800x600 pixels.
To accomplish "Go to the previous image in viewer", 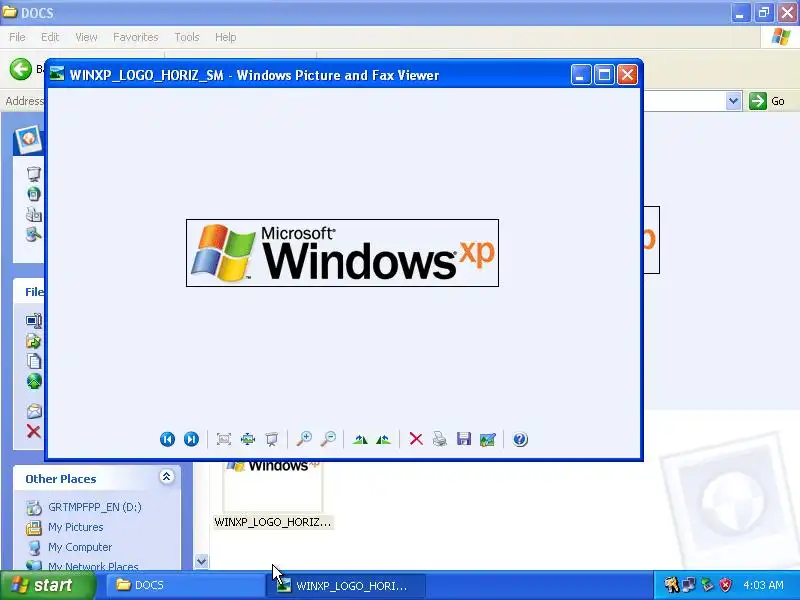I will click(167, 439).
